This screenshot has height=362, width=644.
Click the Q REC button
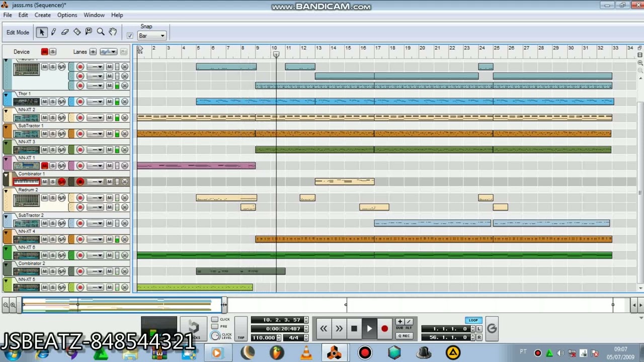coord(404,336)
